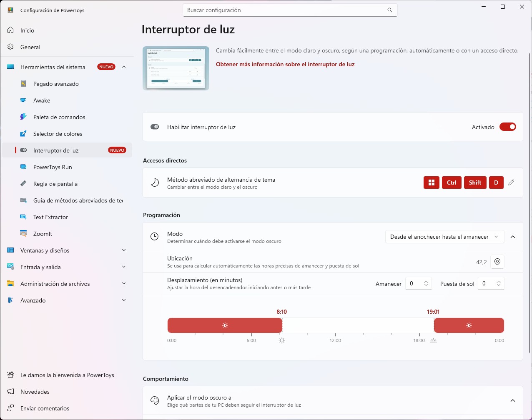The width and height of the screenshot is (532, 420).
Task: Click the early-morning dark mode timeline bar
Action: pos(225,325)
